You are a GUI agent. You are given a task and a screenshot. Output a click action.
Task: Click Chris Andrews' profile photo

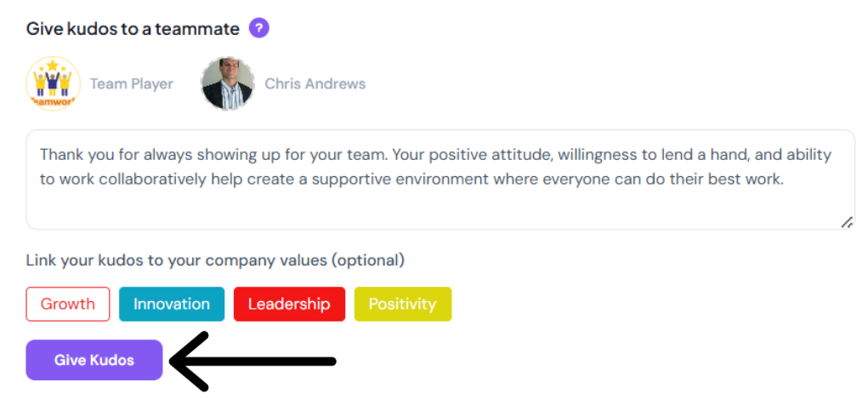pos(228,83)
